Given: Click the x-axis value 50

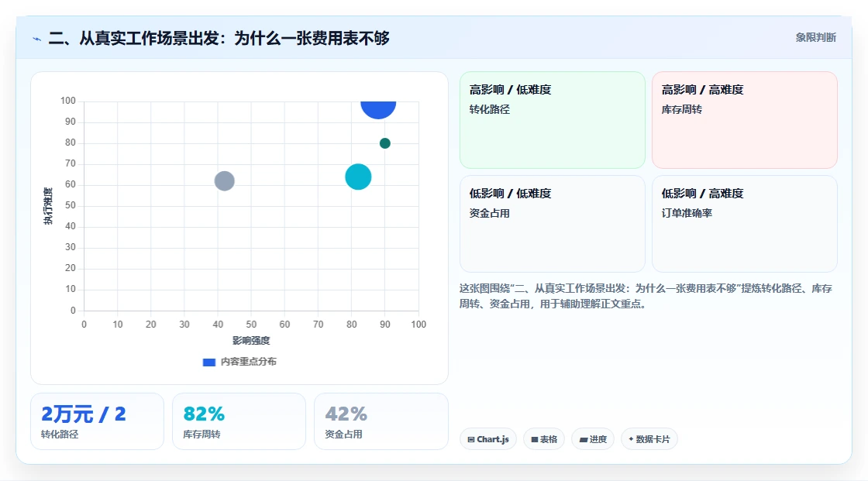Looking at the screenshot, I should coord(251,325).
